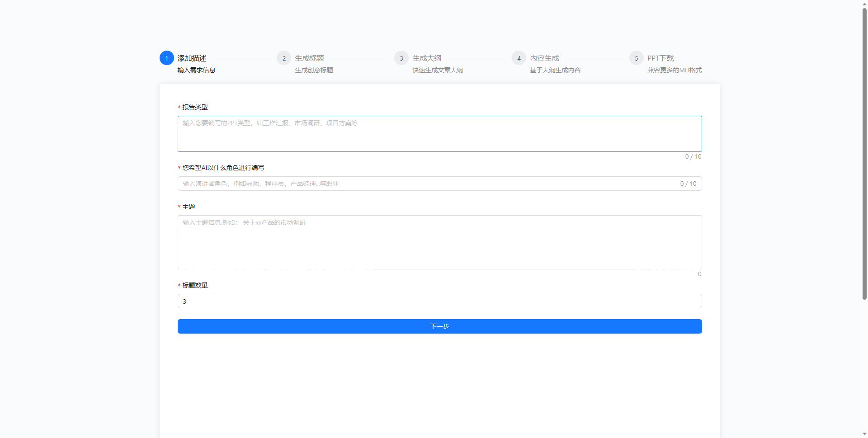Click the step 4 number circle
The height and width of the screenshot is (438, 868).
[519, 58]
